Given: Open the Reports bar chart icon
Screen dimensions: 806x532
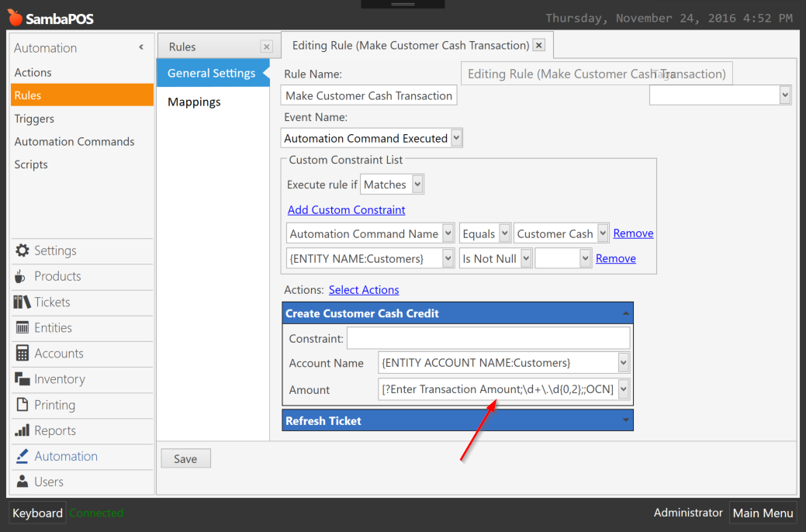Looking at the screenshot, I should (x=22, y=430).
